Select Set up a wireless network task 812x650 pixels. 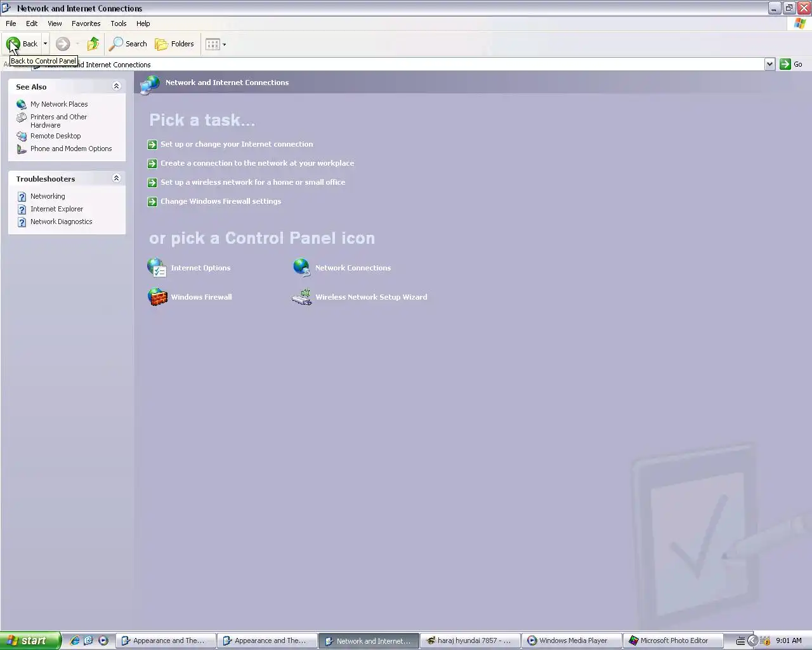tap(253, 182)
